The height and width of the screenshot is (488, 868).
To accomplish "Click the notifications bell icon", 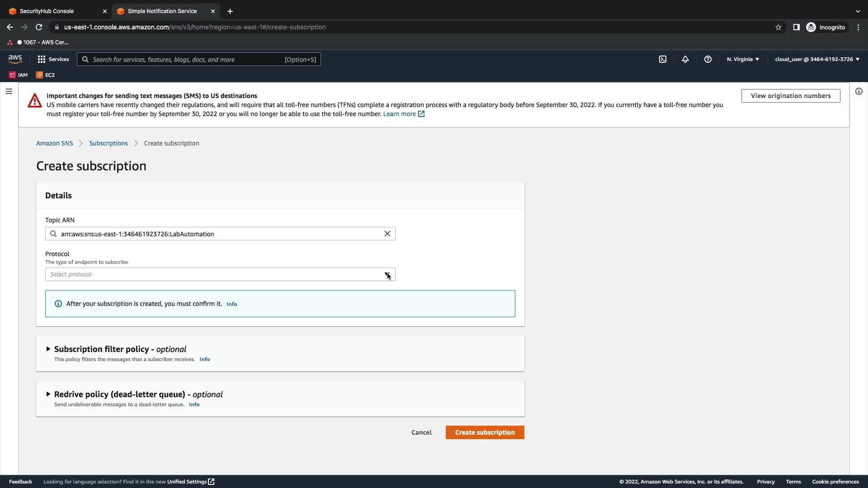I will (685, 59).
